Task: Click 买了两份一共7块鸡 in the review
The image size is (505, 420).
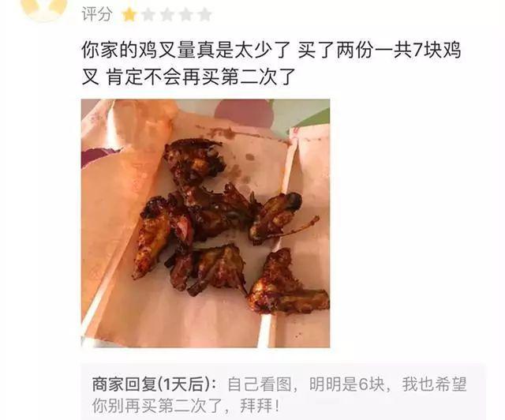Action: (x=380, y=51)
